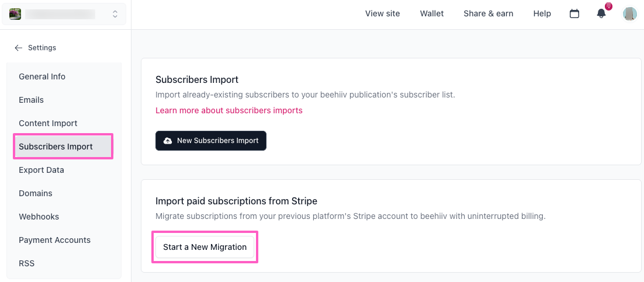Open Learn more about subscribers imports link

[229, 110]
